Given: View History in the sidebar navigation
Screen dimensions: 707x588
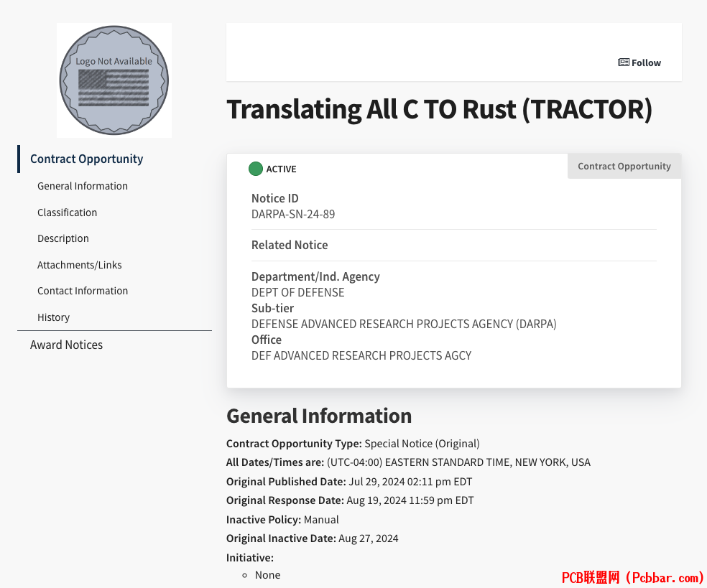Looking at the screenshot, I should click(54, 317).
